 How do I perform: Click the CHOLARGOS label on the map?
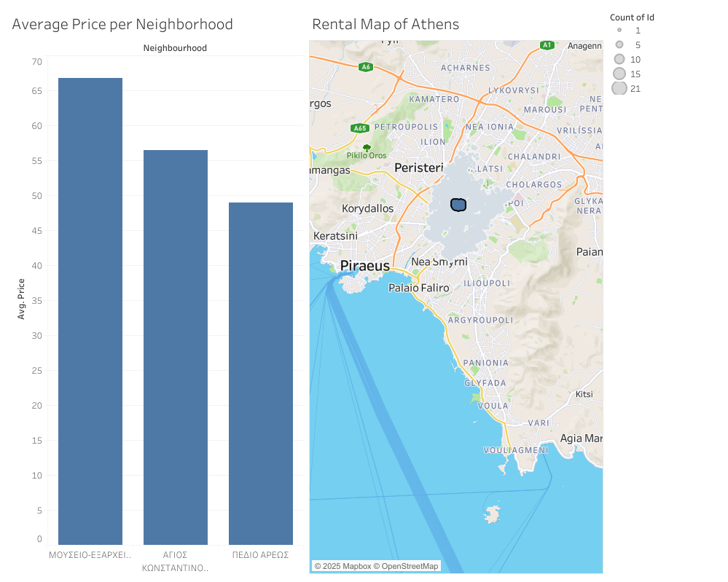coord(534,185)
